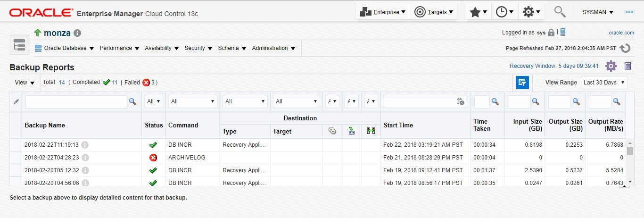This screenshot has height=218, width=644.
Task: Click the Time Taken search magnifier
Action: [495, 101]
